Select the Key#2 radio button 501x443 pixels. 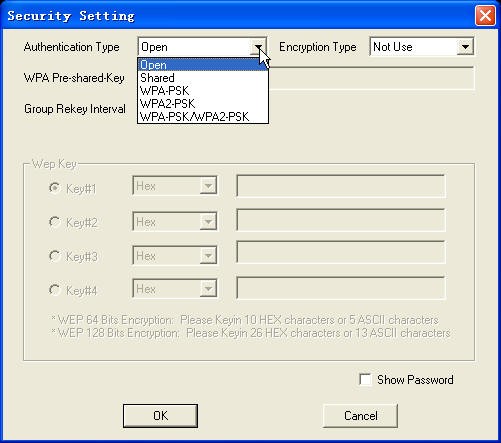click(x=54, y=222)
